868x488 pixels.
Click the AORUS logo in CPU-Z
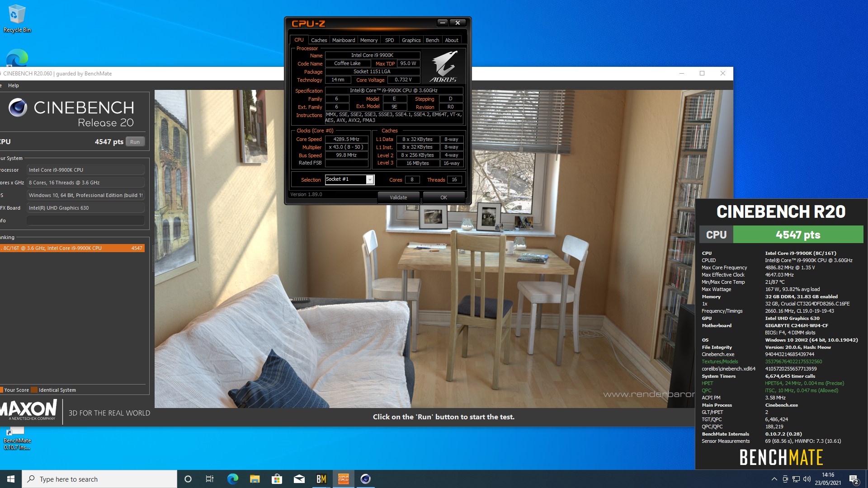[x=443, y=66]
